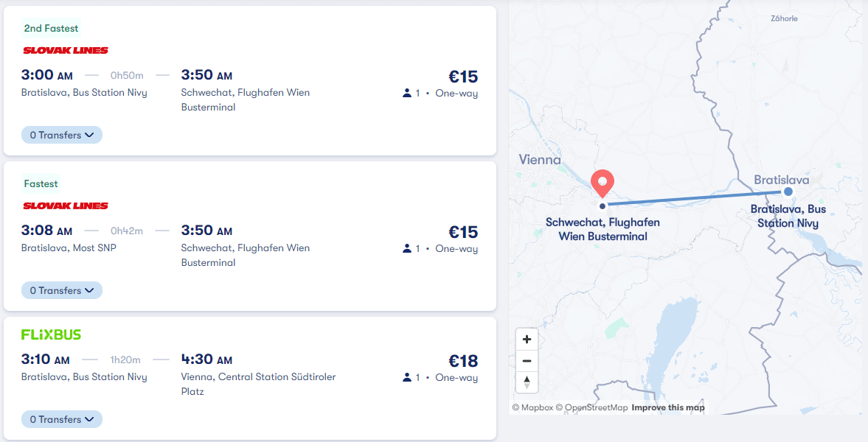Image resolution: width=868 pixels, height=442 pixels.
Task: Click the Fastest badge label
Action: point(41,183)
